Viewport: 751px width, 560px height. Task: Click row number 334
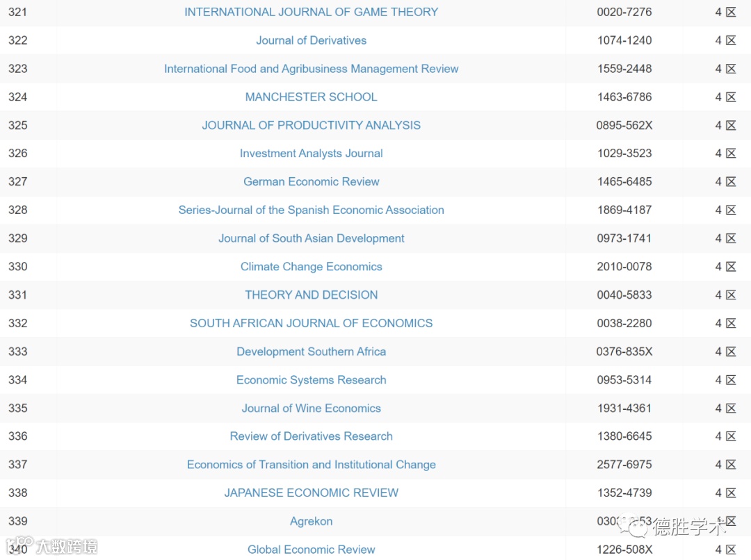[17, 379]
